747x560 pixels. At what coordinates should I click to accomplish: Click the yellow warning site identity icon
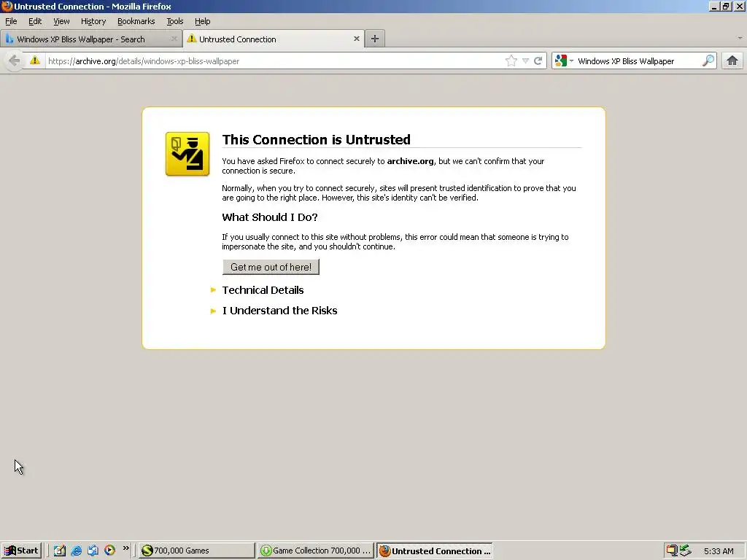click(35, 61)
